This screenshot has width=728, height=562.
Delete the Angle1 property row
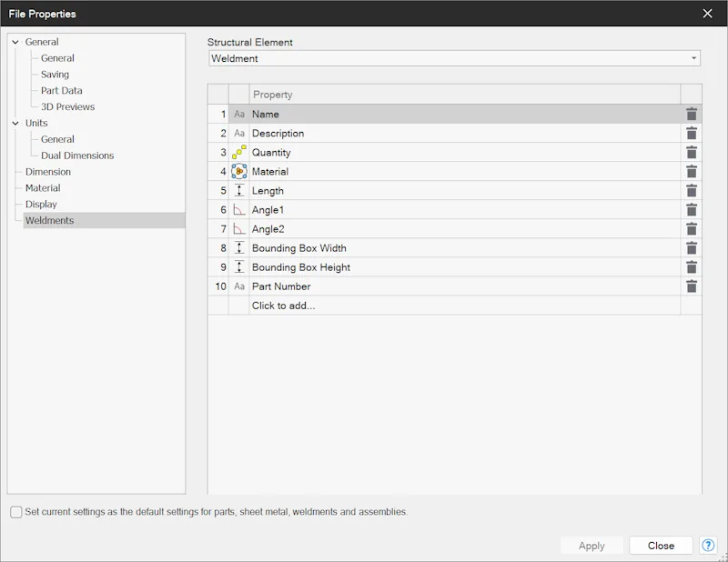click(x=692, y=210)
